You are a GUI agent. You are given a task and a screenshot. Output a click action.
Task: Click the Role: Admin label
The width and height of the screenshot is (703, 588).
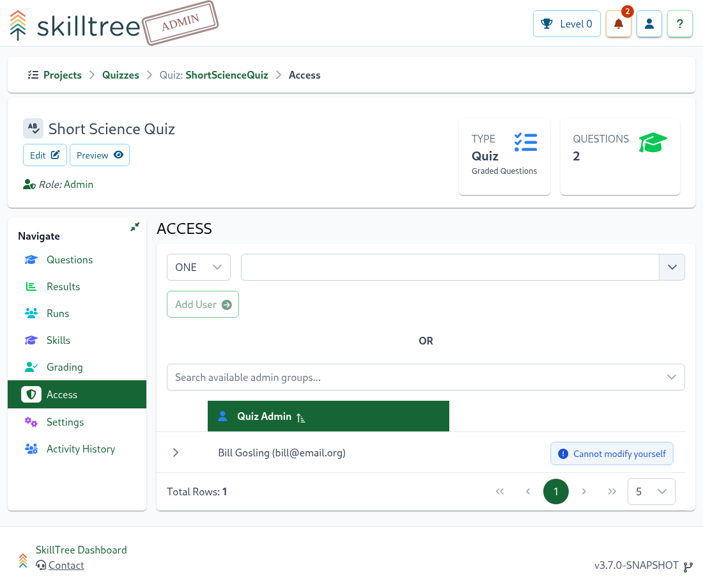[66, 184]
